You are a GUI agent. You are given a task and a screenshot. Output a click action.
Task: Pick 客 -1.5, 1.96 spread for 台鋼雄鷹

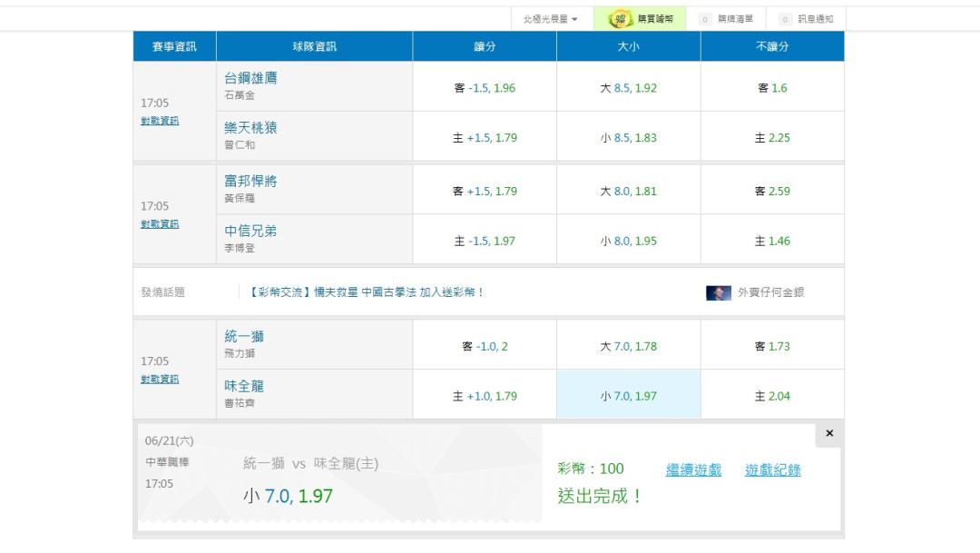485,88
